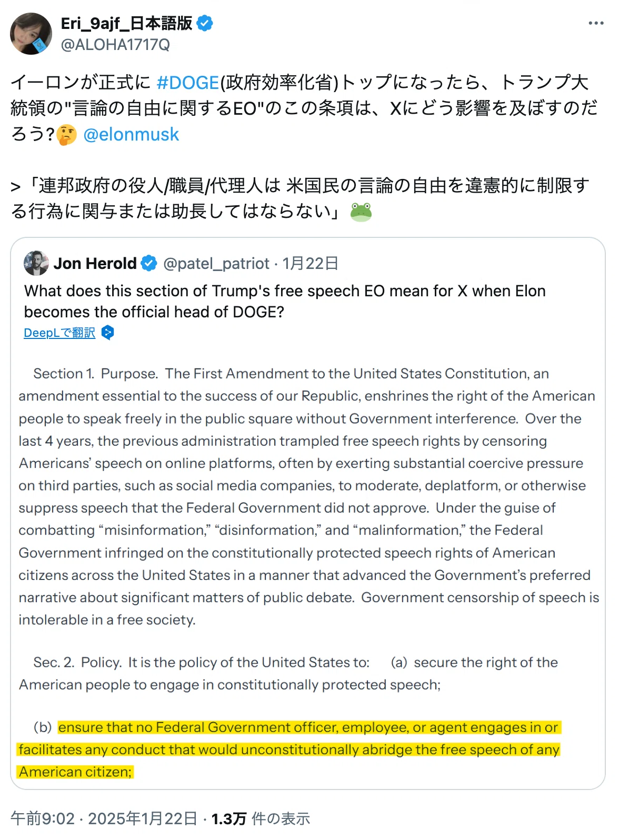Click Eri_9ajf's blue verified badge
This screenshot has height=840, width=619.
205,23
